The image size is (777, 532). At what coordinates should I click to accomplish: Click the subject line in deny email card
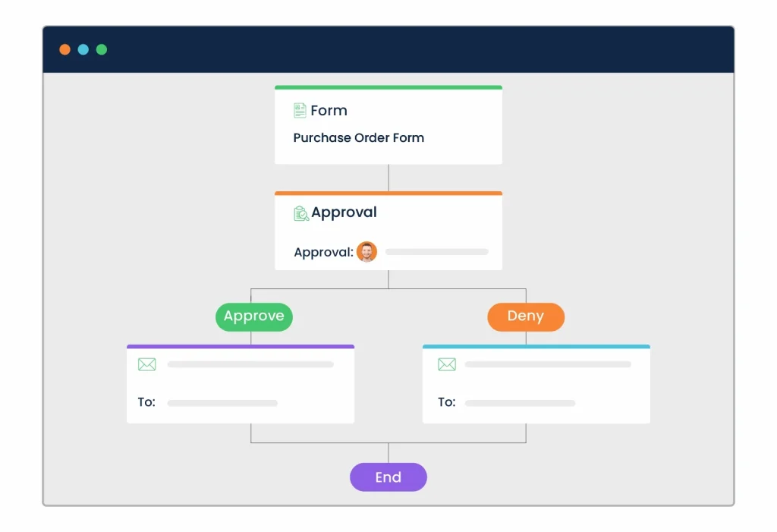click(x=548, y=365)
